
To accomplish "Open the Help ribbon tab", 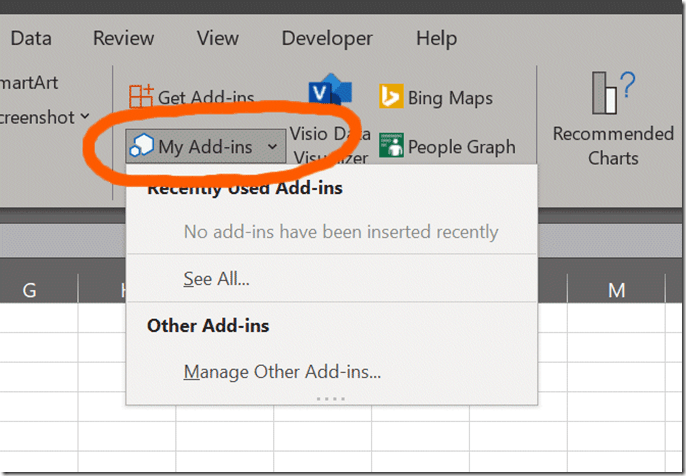I will coord(436,38).
